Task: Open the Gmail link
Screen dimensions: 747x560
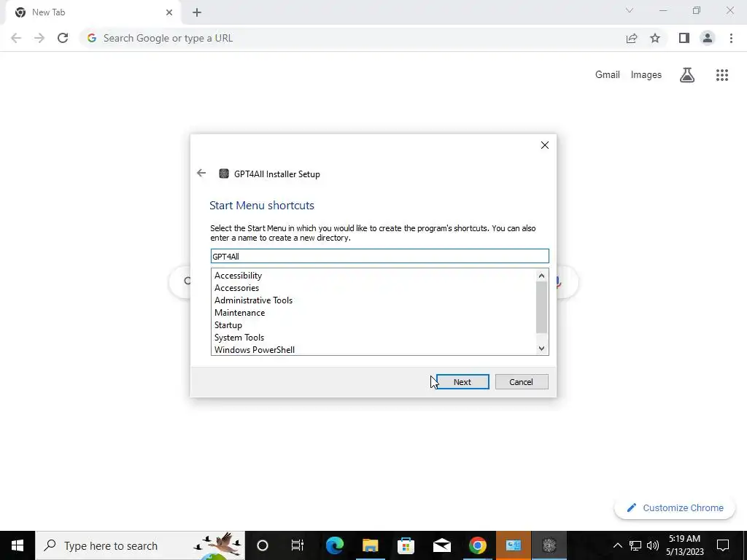Action: 608,75
